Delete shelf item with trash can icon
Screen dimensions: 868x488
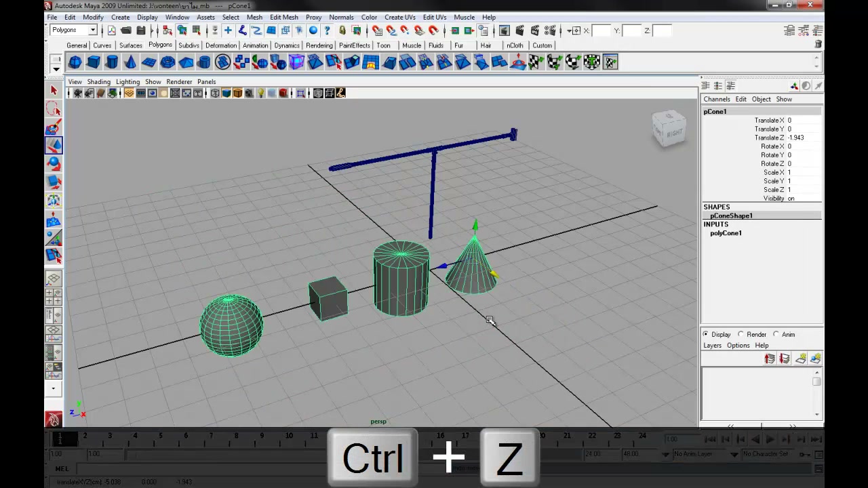tap(818, 44)
